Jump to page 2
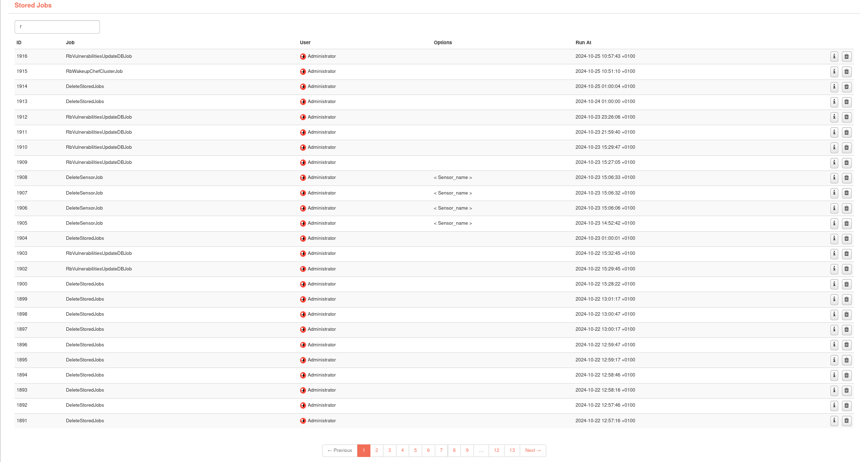This screenshot has height=462, width=868. (x=376, y=450)
